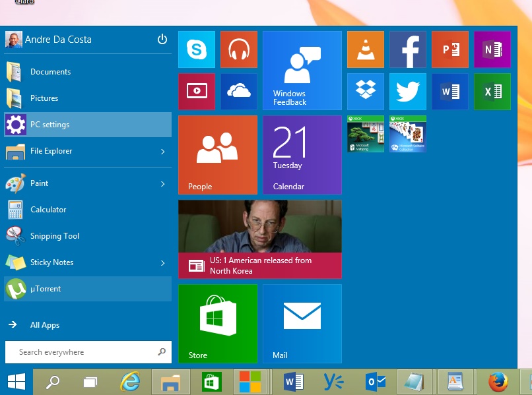Expand the Paint jump list arrow
The height and width of the screenshot is (395, 532).
coord(163,184)
